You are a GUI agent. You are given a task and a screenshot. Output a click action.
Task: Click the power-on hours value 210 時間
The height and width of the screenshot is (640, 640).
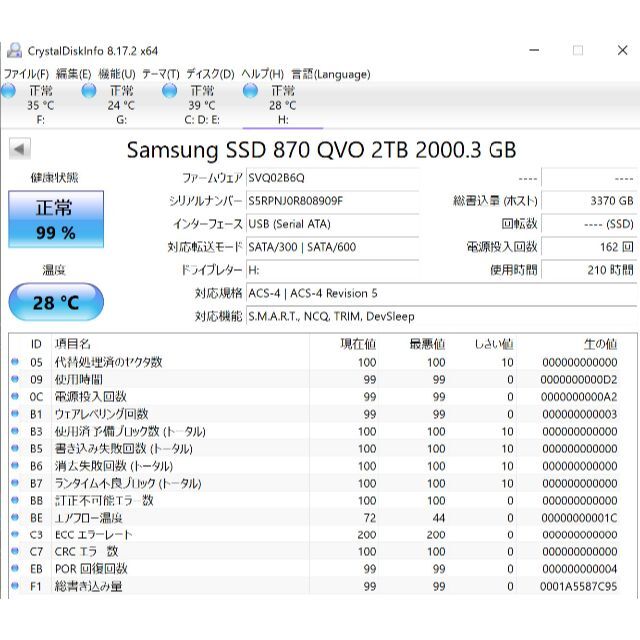589,270
